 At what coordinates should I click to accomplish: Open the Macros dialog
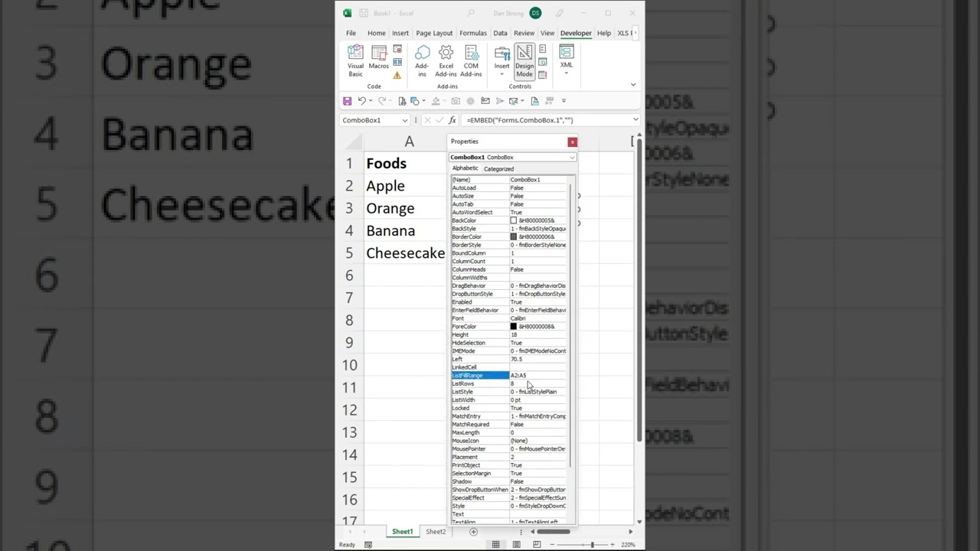(378, 57)
